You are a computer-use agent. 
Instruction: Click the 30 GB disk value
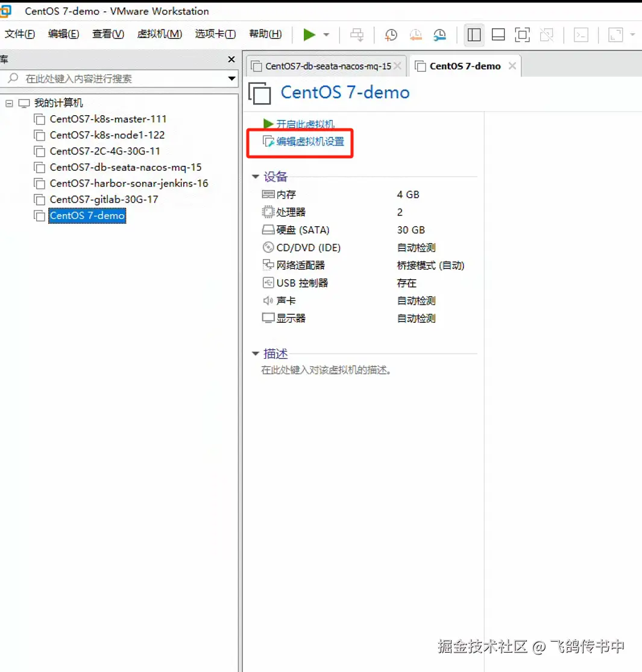411,230
